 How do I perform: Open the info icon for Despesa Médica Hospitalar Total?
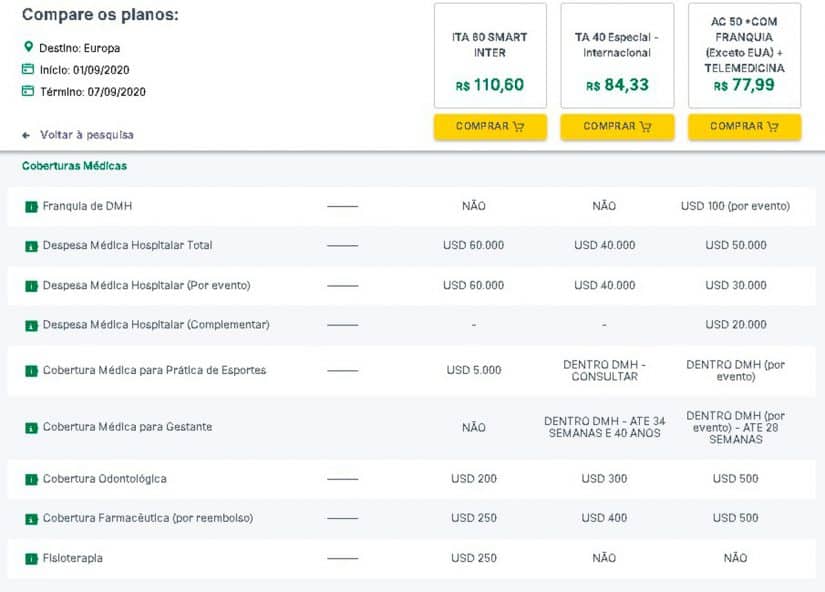tap(32, 246)
